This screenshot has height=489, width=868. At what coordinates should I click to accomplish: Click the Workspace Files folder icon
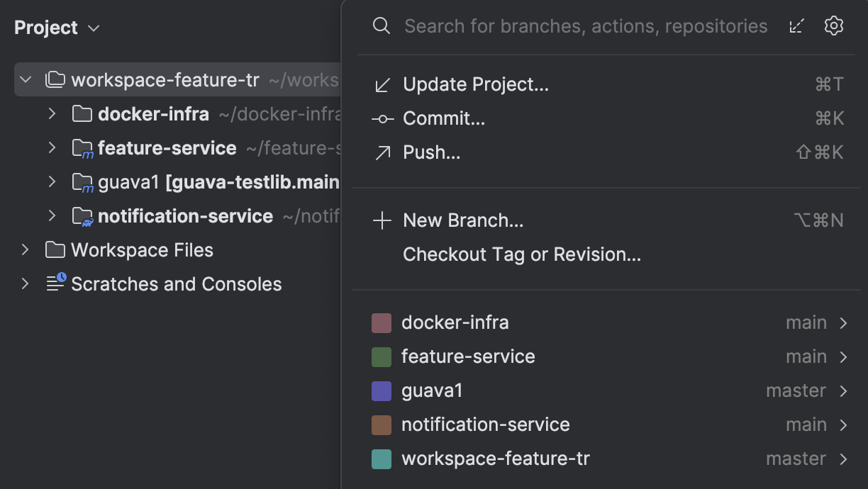tap(54, 249)
